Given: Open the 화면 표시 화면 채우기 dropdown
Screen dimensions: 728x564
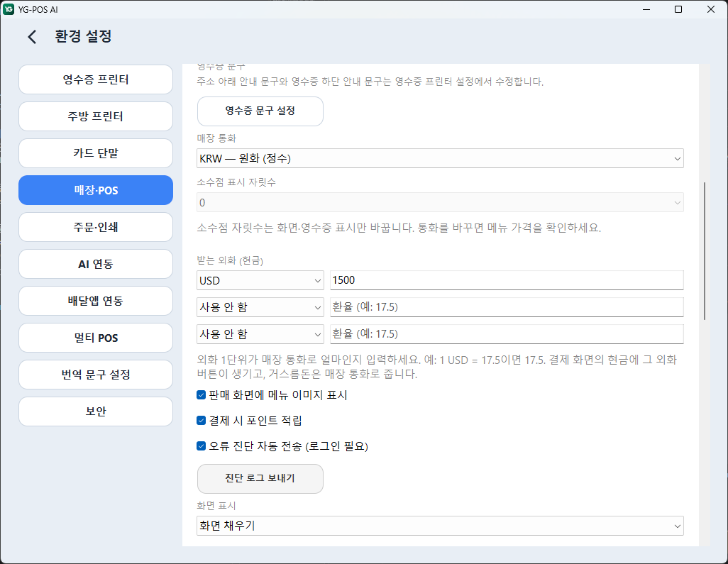Looking at the screenshot, I should coord(440,526).
